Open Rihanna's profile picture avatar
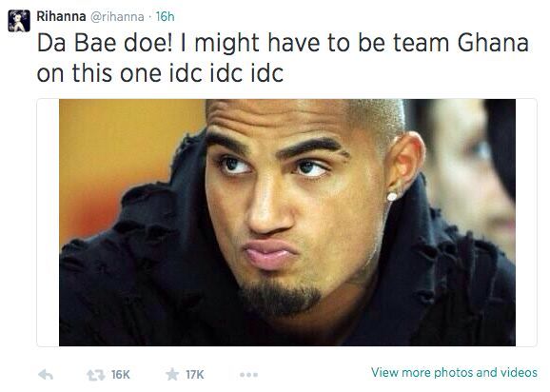 click(19, 21)
